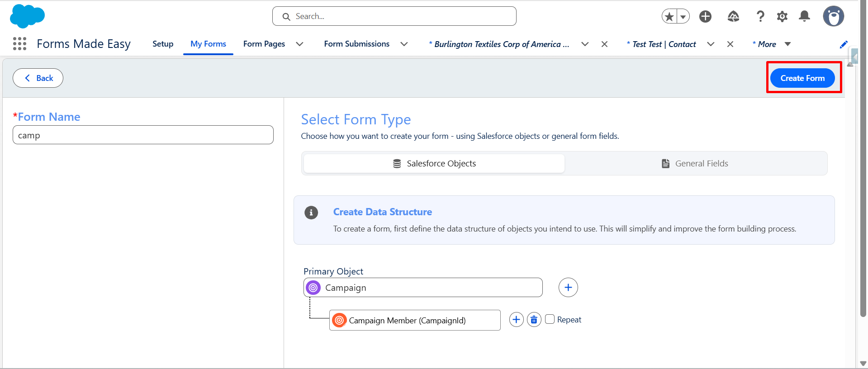This screenshot has width=868, height=369.
Task: Add related object to Campaign primary object
Action: [x=568, y=288]
